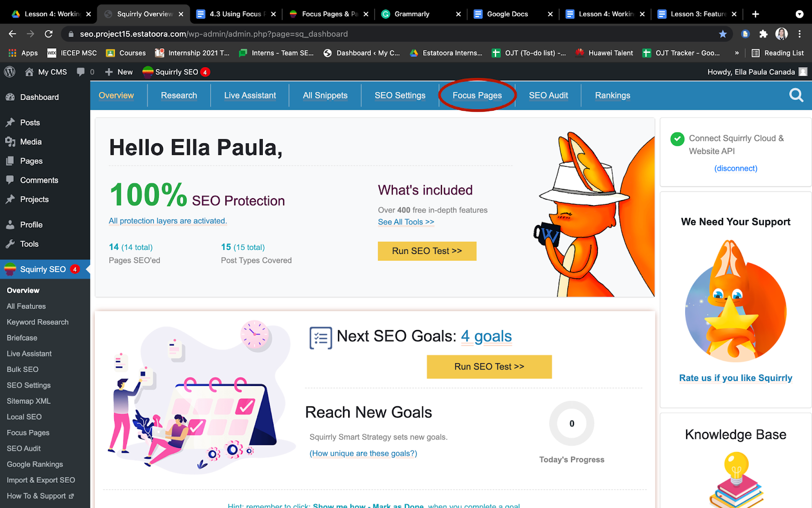Image resolution: width=812 pixels, height=508 pixels.
Task: Reload the page with the refresh icon
Action: (x=49, y=34)
